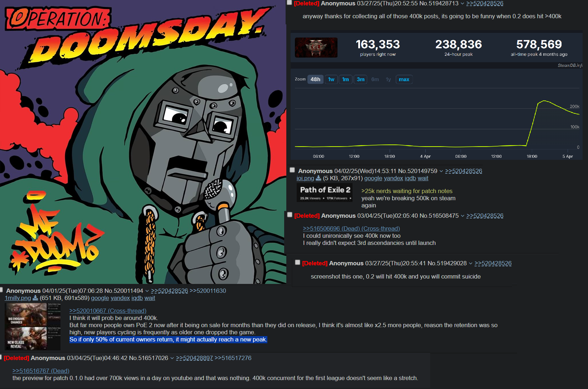Tick checkbox for post No.519429028
Viewport: 588px width, 389px height.
(297, 262)
